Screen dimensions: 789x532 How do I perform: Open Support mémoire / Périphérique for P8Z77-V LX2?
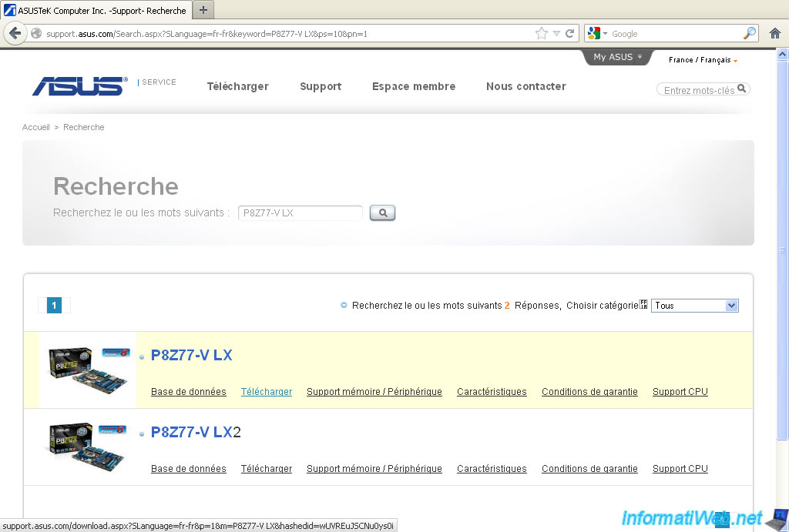click(374, 469)
